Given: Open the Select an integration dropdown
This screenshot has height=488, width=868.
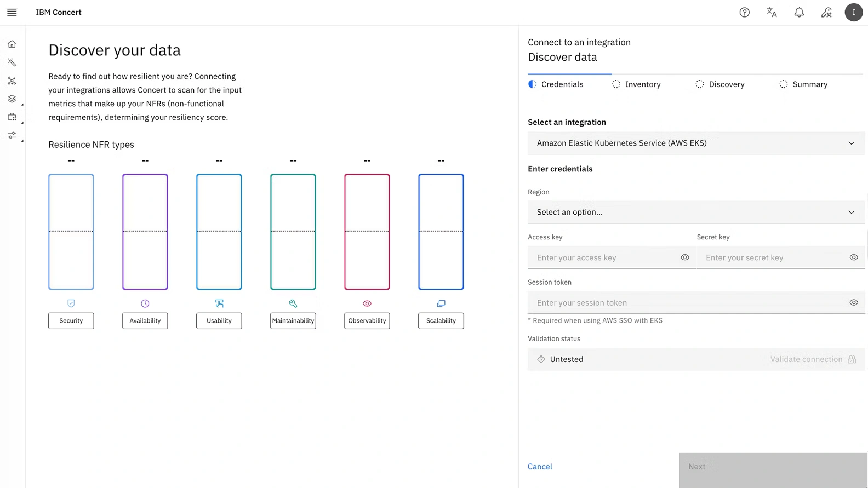Looking at the screenshot, I should (x=696, y=143).
